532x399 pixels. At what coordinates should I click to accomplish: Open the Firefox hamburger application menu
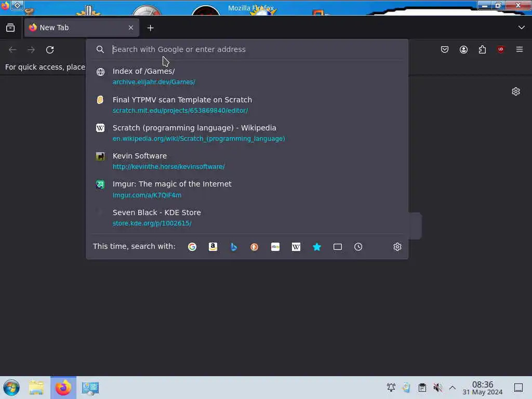click(x=519, y=49)
